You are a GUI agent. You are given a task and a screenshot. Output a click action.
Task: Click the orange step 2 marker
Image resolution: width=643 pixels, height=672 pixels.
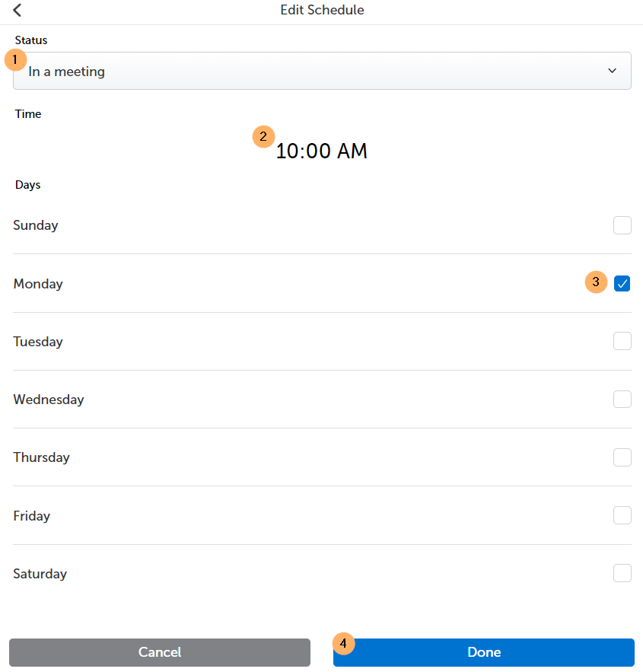pyautogui.click(x=263, y=137)
